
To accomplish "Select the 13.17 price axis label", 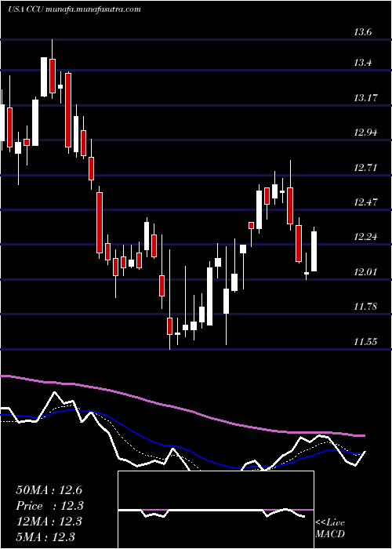I will click(365, 98).
